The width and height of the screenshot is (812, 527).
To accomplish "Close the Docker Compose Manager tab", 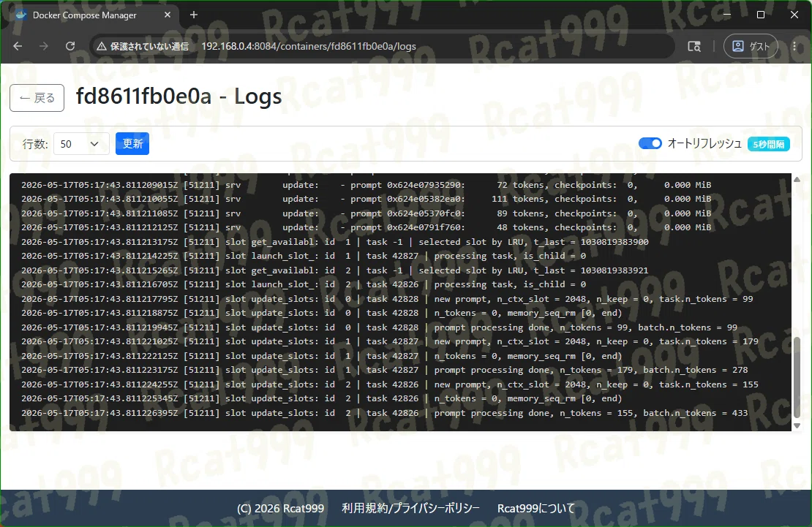I will [168, 15].
